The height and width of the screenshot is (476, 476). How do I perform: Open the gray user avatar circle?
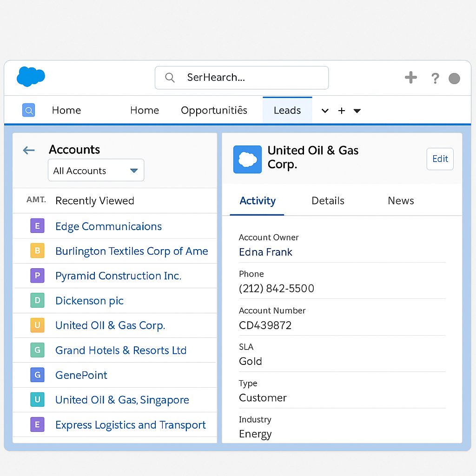pyautogui.click(x=454, y=78)
